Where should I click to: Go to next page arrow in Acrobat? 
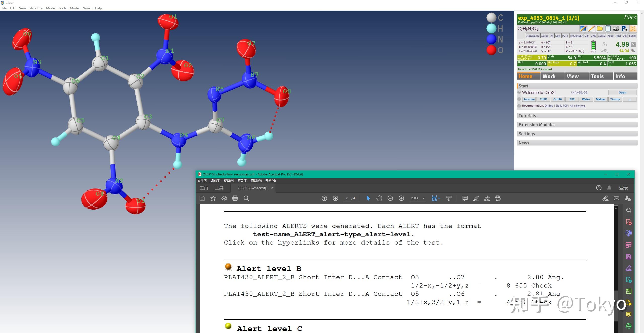[x=335, y=198]
